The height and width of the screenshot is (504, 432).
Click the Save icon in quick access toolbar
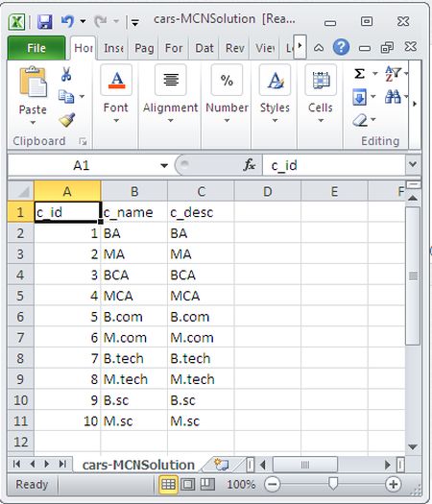pos(45,22)
